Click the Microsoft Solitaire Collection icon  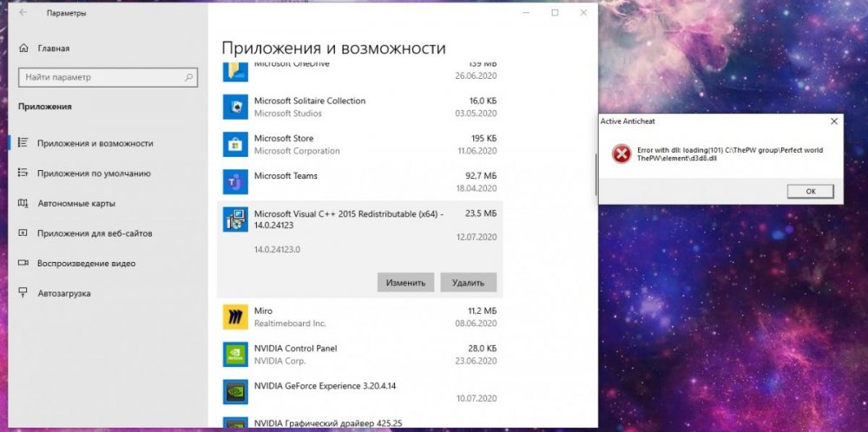tap(235, 107)
